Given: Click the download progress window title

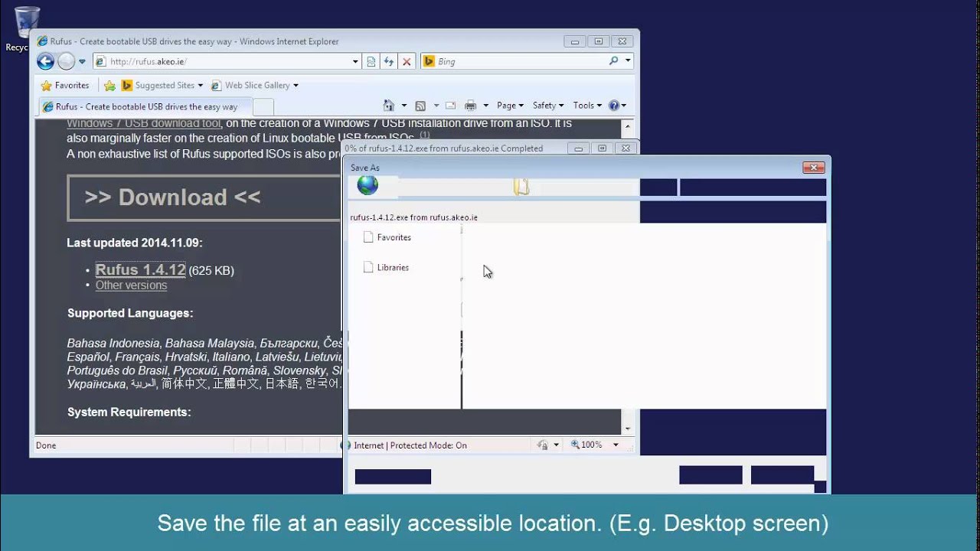Looking at the screenshot, I should [443, 148].
